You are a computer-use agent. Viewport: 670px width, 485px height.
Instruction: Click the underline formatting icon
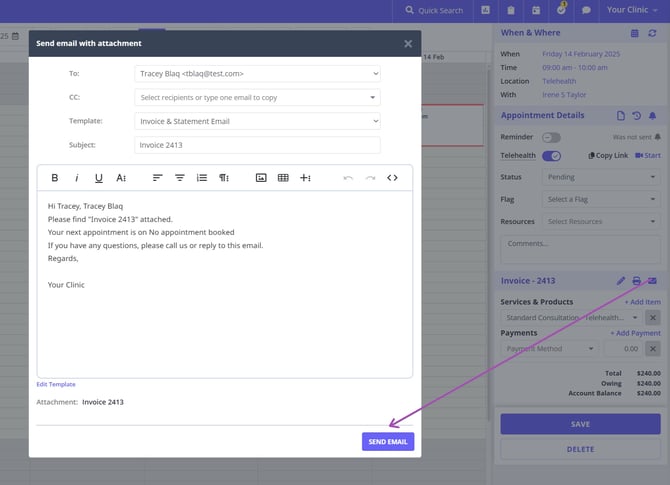tap(98, 178)
